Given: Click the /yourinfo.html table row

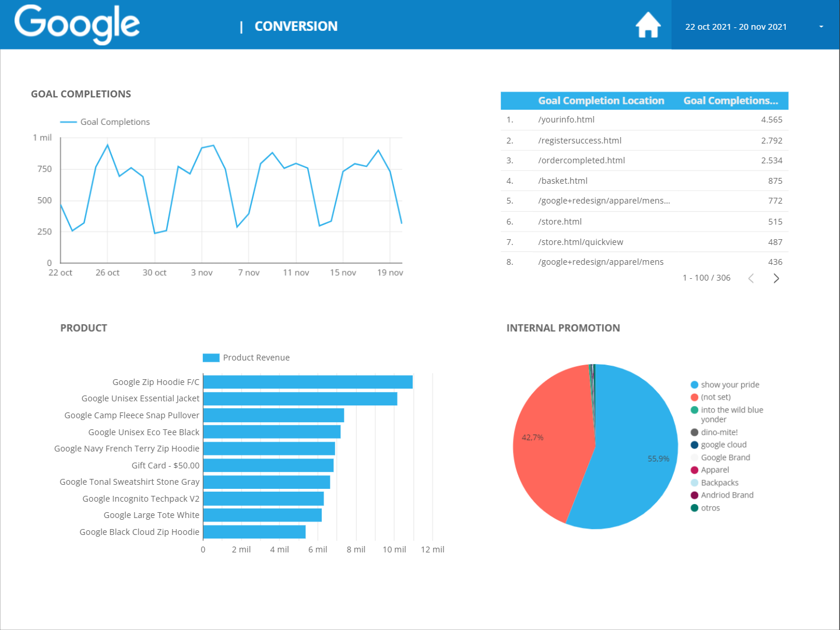Looking at the screenshot, I should (644, 120).
